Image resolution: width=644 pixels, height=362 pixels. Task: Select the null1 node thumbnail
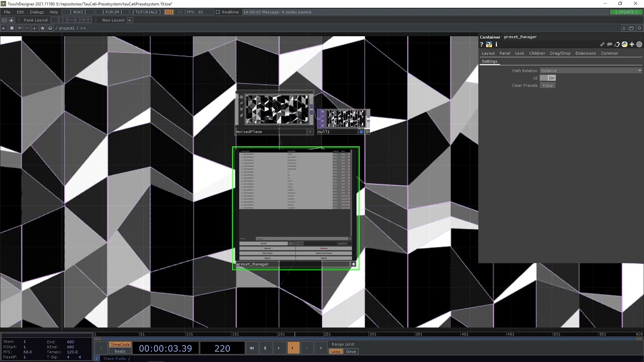point(346,119)
